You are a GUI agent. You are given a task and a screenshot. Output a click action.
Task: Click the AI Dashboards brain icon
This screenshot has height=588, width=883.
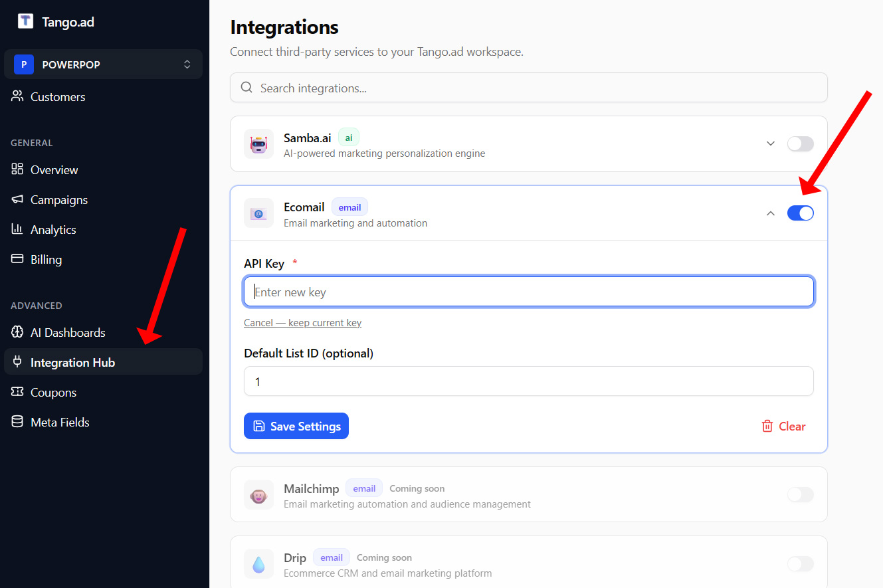coord(17,332)
